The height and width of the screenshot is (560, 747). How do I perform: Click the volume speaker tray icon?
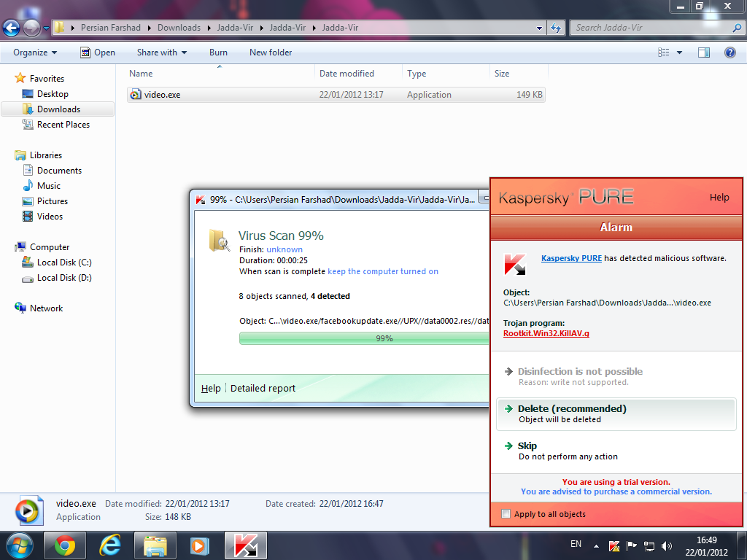click(x=667, y=545)
